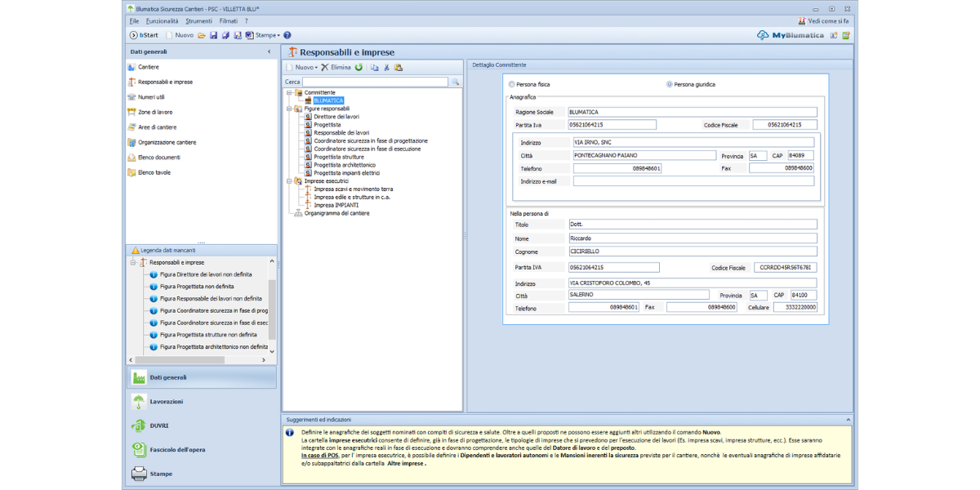Click the paste clipboard icon in tree toolbar
The height and width of the screenshot is (490, 980).
pyautogui.click(x=399, y=67)
